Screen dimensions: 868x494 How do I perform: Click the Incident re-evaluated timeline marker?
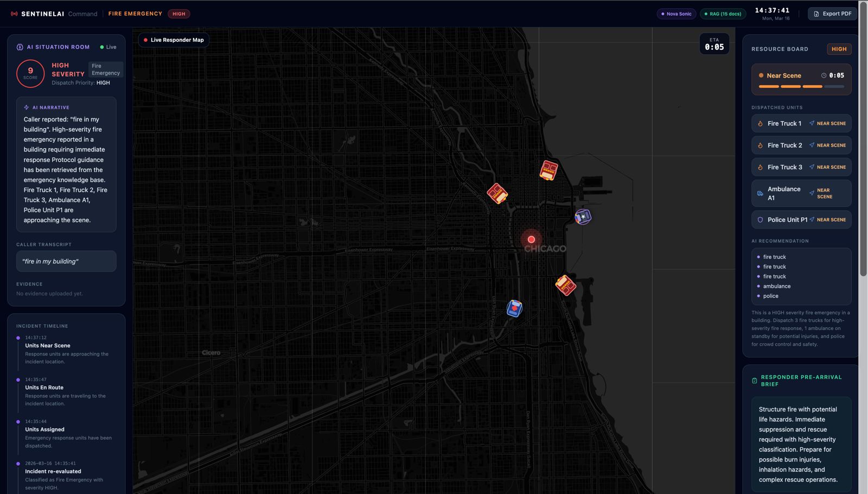click(18, 464)
